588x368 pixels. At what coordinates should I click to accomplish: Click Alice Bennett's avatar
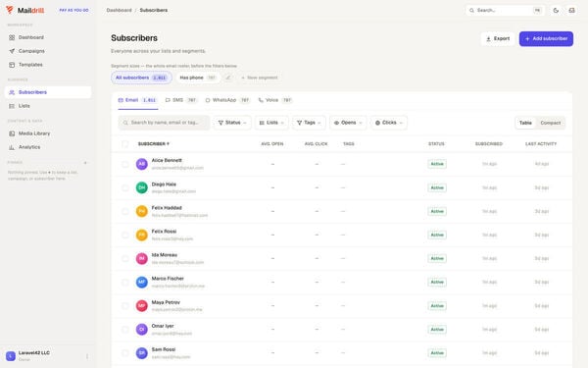click(142, 164)
